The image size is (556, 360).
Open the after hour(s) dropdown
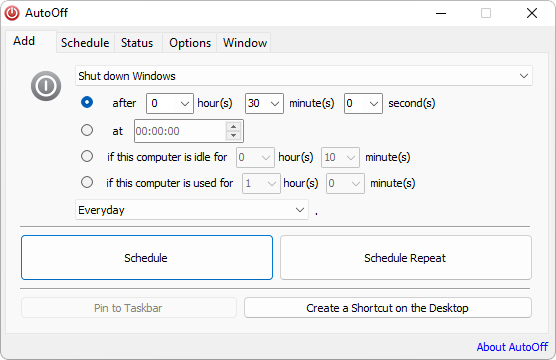(x=170, y=103)
